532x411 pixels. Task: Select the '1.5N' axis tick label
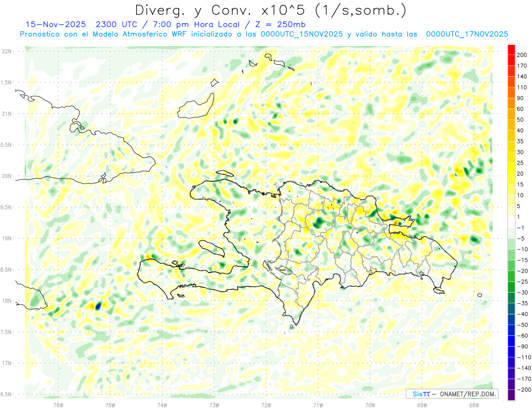(x=6, y=82)
